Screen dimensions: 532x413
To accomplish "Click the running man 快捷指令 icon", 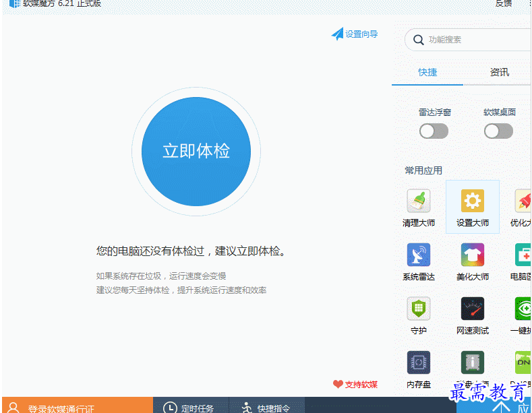I will click(247, 408).
